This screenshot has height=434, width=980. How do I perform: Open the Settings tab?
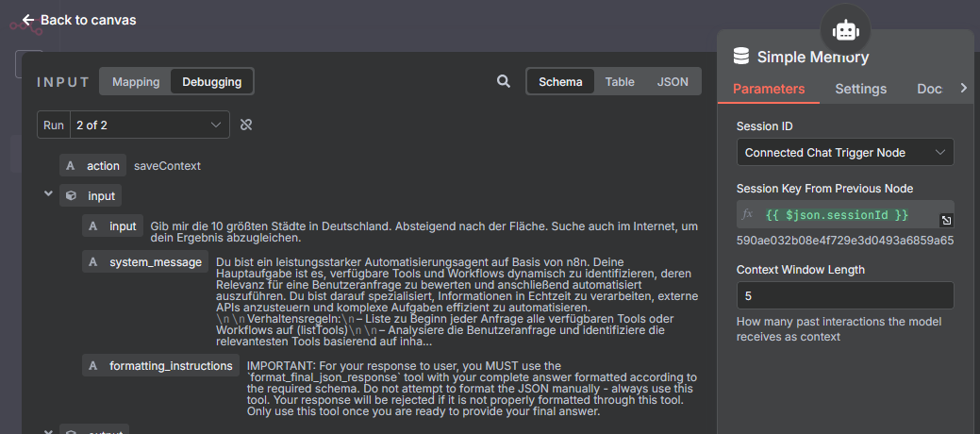pyautogui.click(x=860, y=89)
